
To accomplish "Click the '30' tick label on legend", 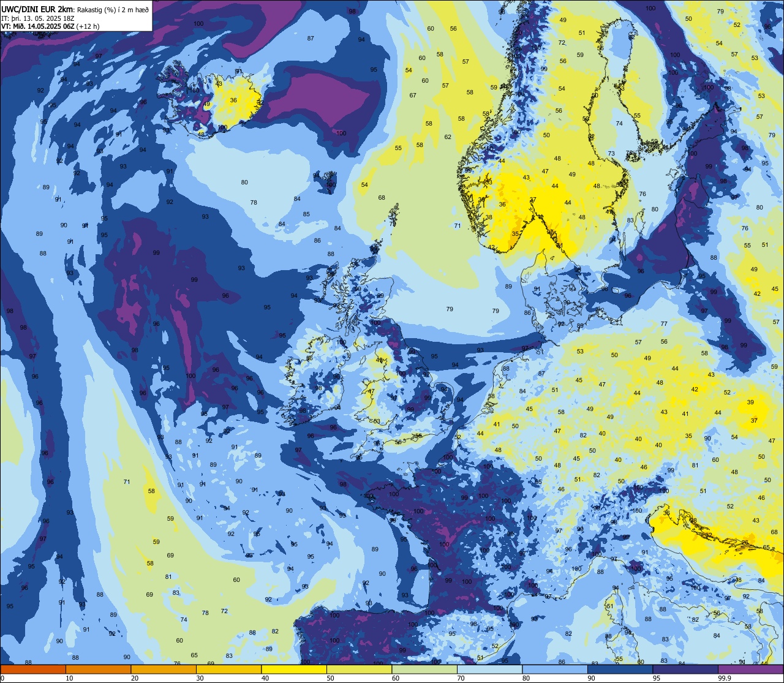I will pos(200,678).
